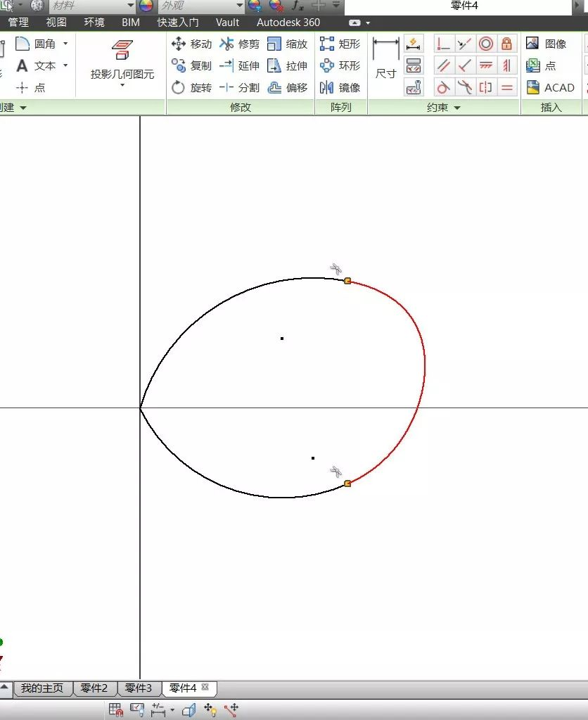This screenshot has height=720, width=588.
Task: Toggle the equal constraint icon
Action: pos(506,87)
